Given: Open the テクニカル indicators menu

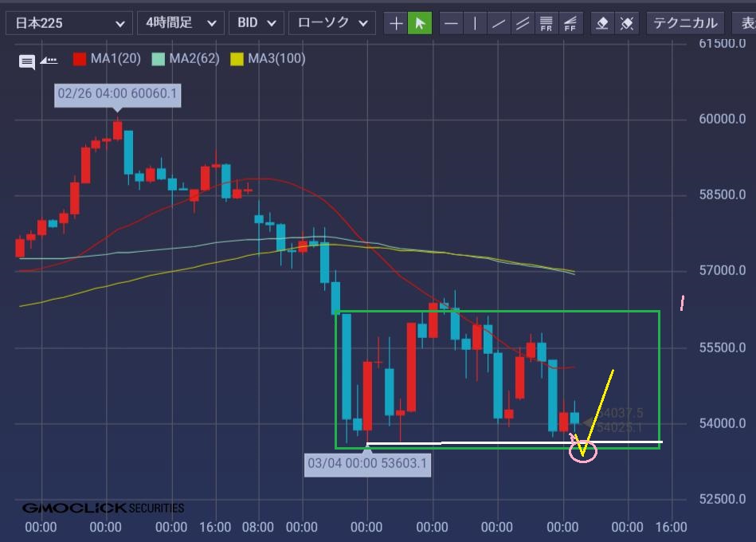Looking at the screenshot, I should 685,23.
